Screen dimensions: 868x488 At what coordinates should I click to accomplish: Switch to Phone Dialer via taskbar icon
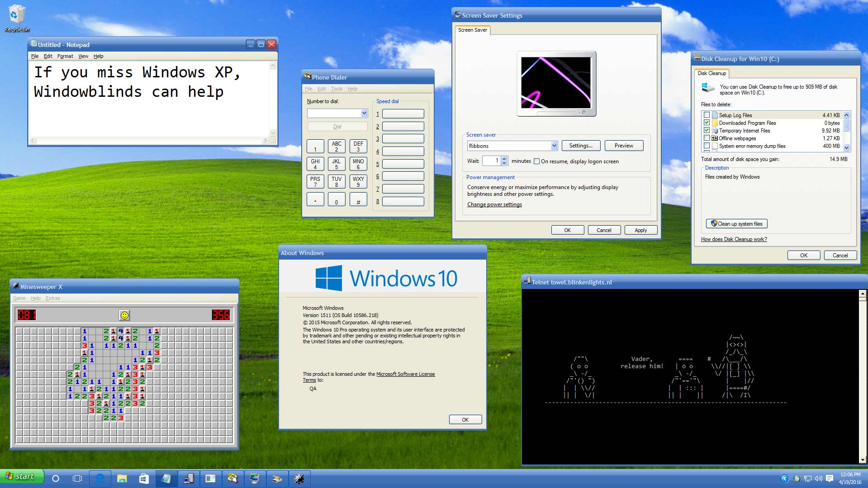point(232,479)
